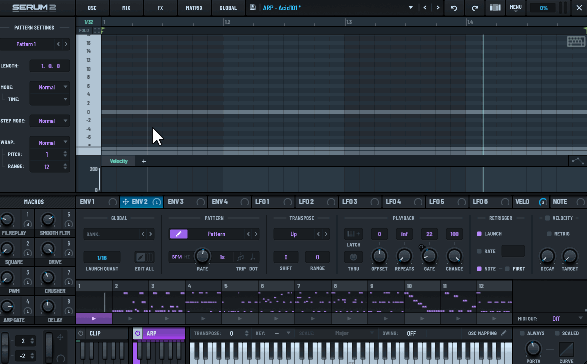Click the pattern draw pencil button
This screenshot has height=364, width=587.
click(x=179, y=234)
